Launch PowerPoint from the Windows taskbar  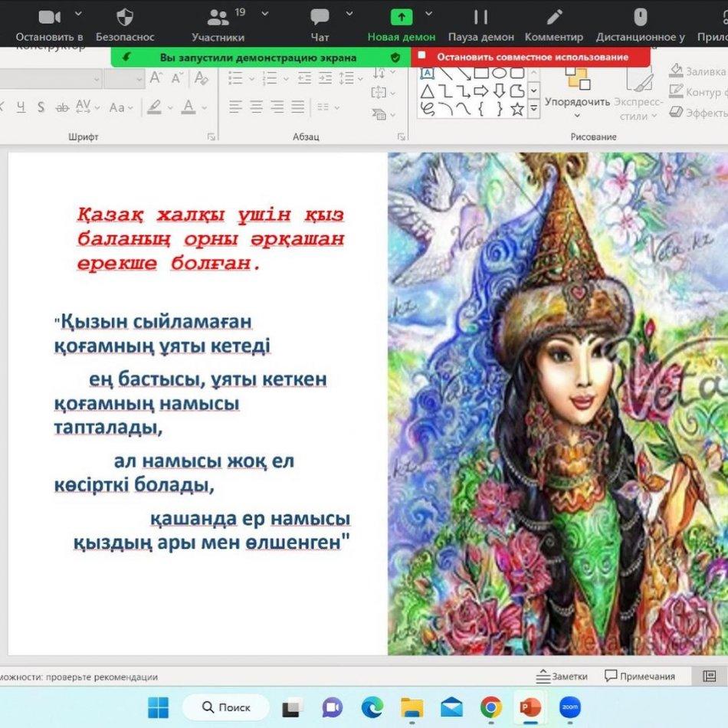coord(530,707)
